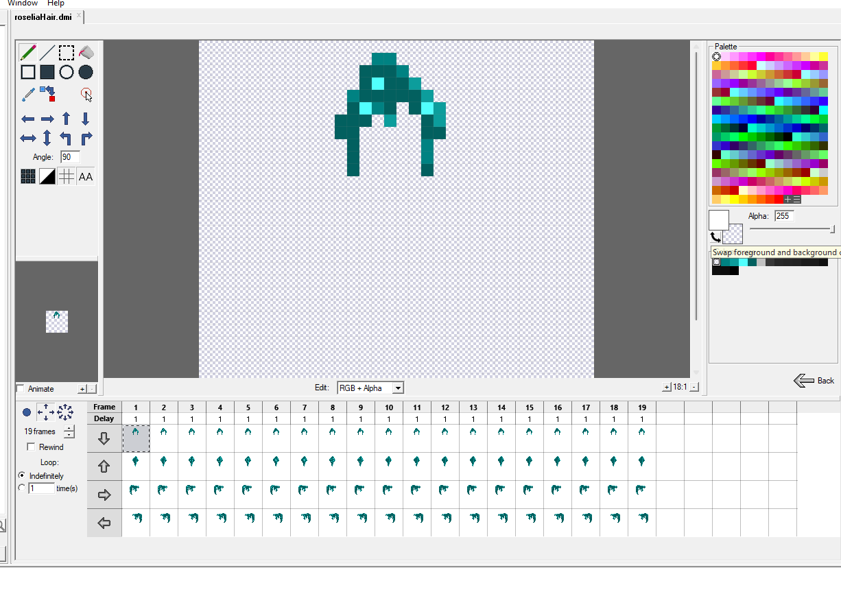Rotate image counter-clockwise

point(66,139)
